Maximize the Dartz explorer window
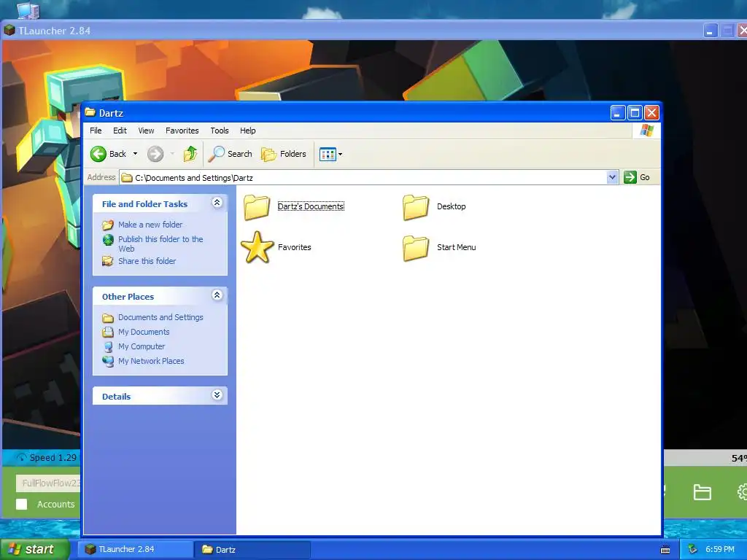The image size is (747, 560). pos(635,113)
